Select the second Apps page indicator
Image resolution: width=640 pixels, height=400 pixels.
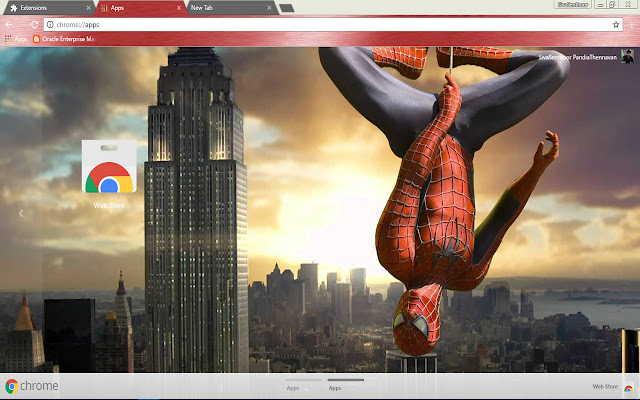(345, 384)
